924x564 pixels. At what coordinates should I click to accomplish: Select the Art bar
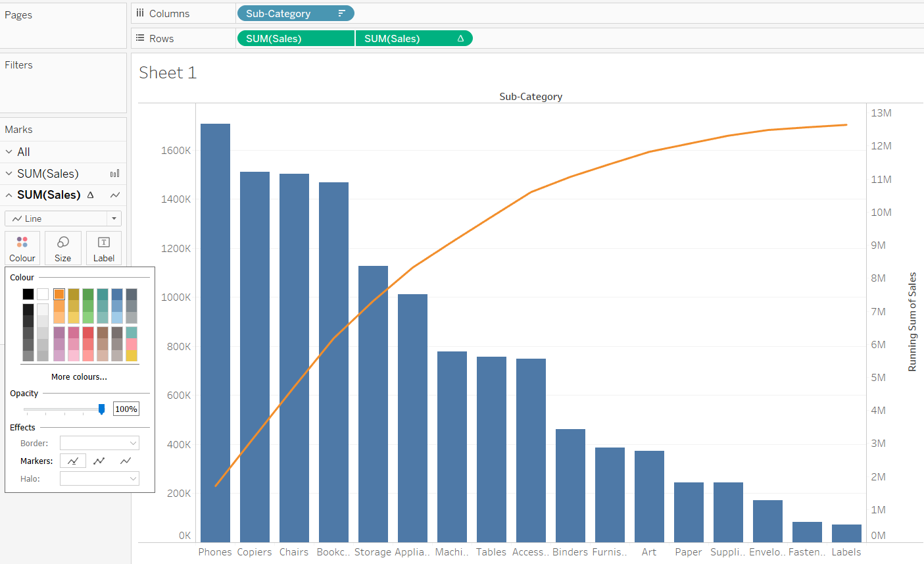coord(649,496)
